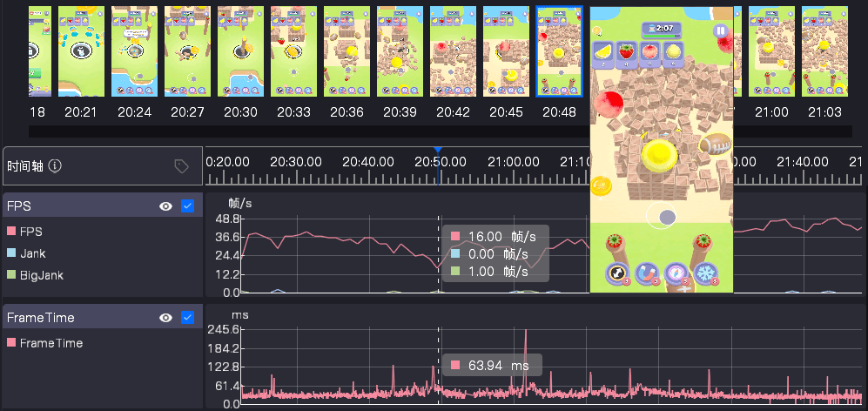The image size is (868, 411).
Task: Click the lemon card in game preview
Action: click(x=602, y=51)
